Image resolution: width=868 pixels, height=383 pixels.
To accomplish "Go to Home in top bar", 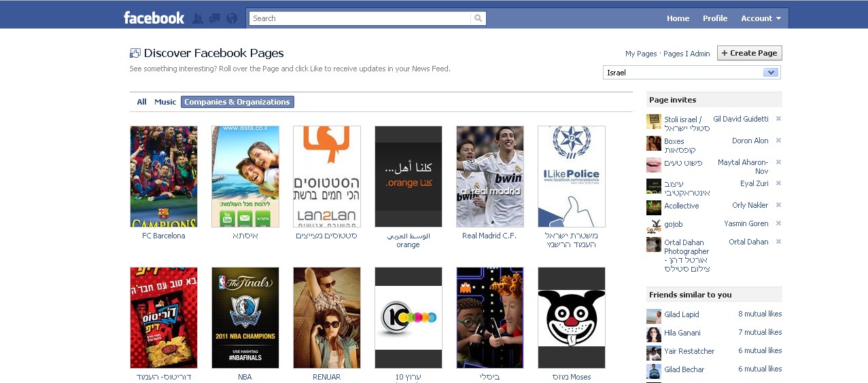I will pos(678,18).
